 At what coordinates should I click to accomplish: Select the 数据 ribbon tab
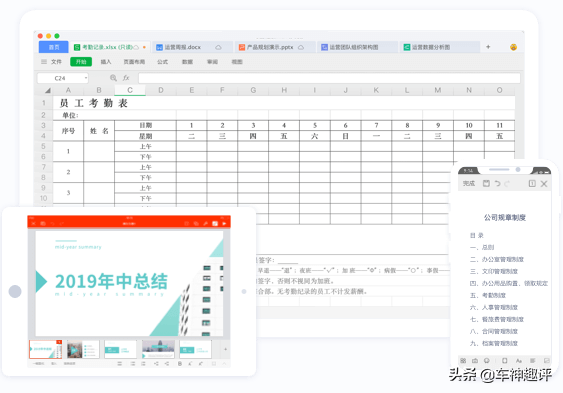(x=187, y=62)
